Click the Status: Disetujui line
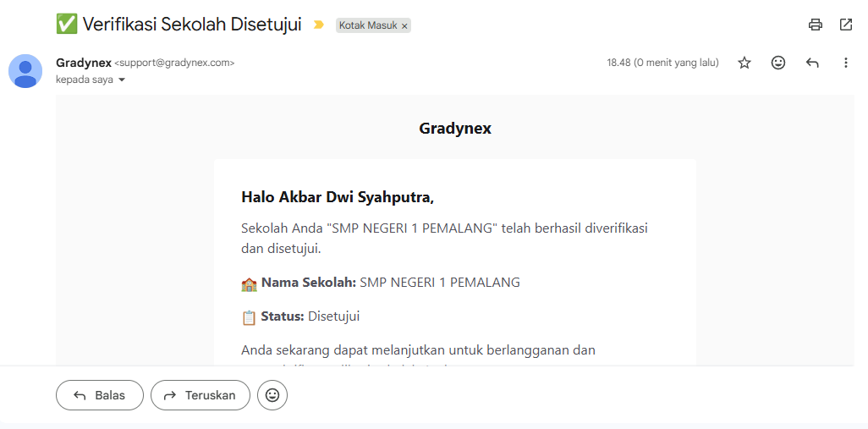Viewport: 868px width, 429px height. (x=300, y=316)
